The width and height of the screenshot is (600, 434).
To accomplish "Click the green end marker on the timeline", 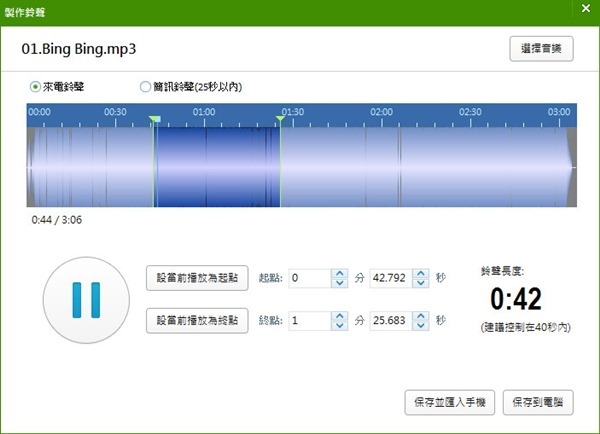I will click(x=281, y=120).
